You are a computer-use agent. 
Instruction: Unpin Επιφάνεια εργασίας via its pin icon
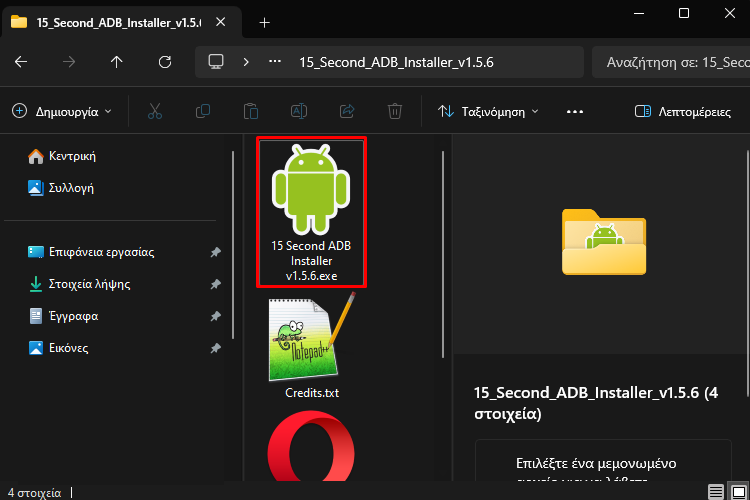(216, 252)
